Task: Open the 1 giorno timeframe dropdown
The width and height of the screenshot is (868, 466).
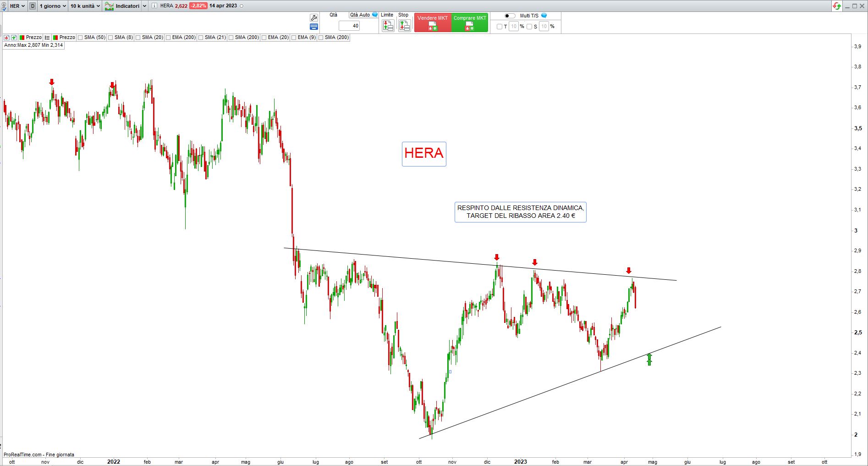Action: [x=53, y=6]
